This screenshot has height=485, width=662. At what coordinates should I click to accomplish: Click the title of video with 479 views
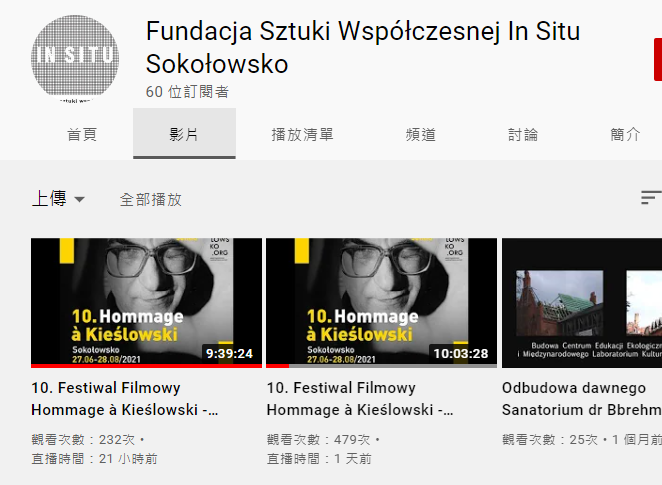[x=360, y=398]
